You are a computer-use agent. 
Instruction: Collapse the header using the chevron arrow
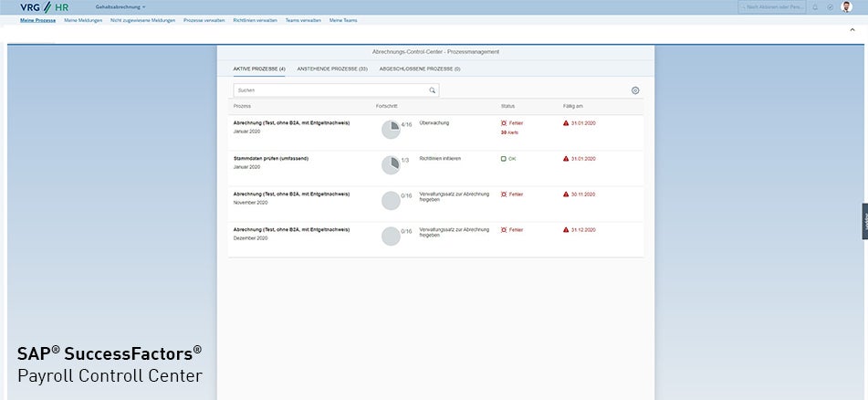[852, 29]
